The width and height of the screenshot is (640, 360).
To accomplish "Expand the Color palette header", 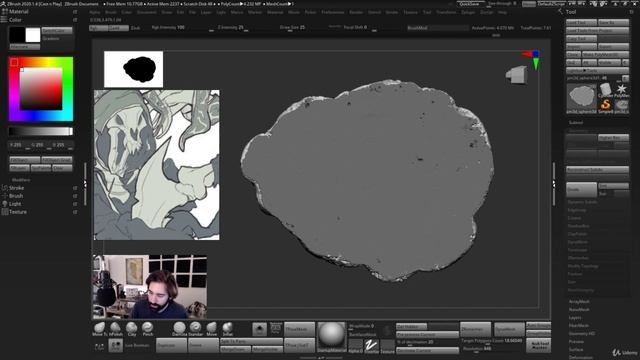I will (15, 20).
